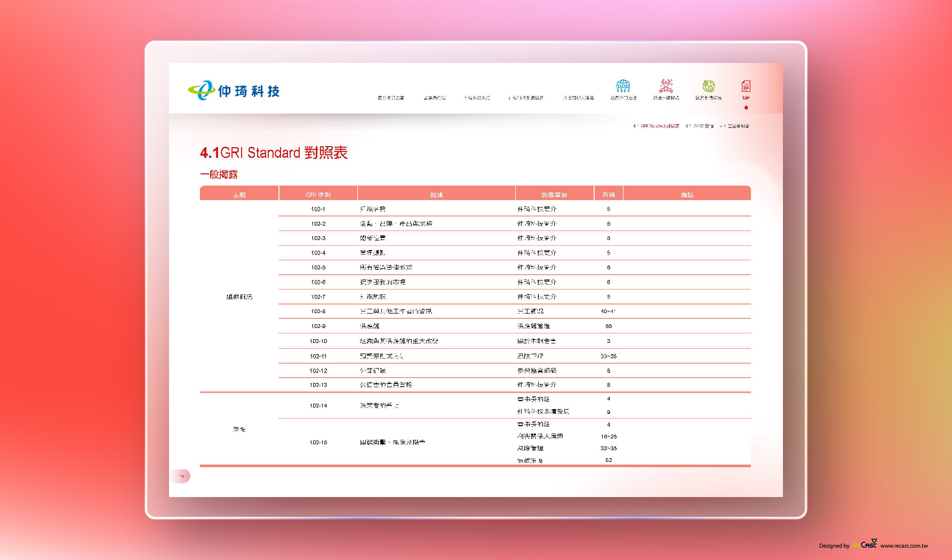Screen dimensions: 952x560
Task: Open the www.recast.com.tw link
Action: tap(904, 546)
